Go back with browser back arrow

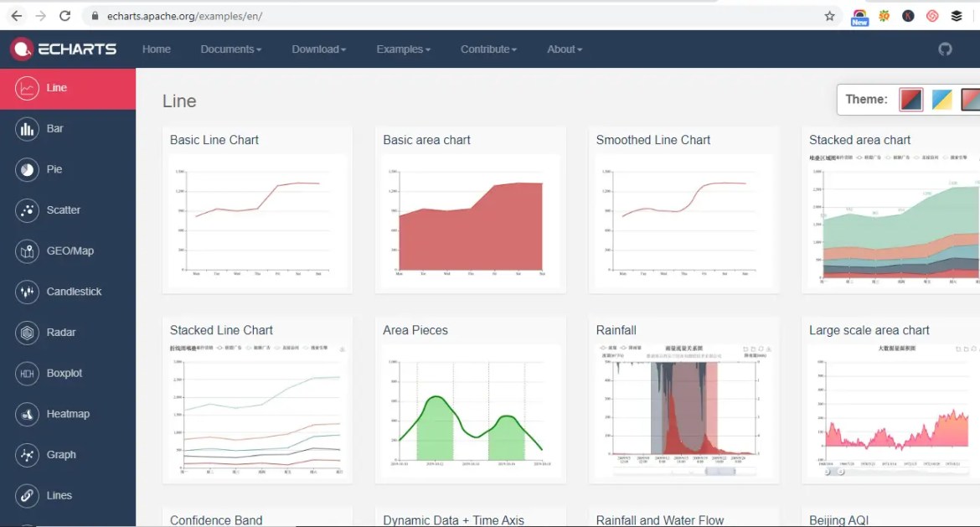pos(16,16)
